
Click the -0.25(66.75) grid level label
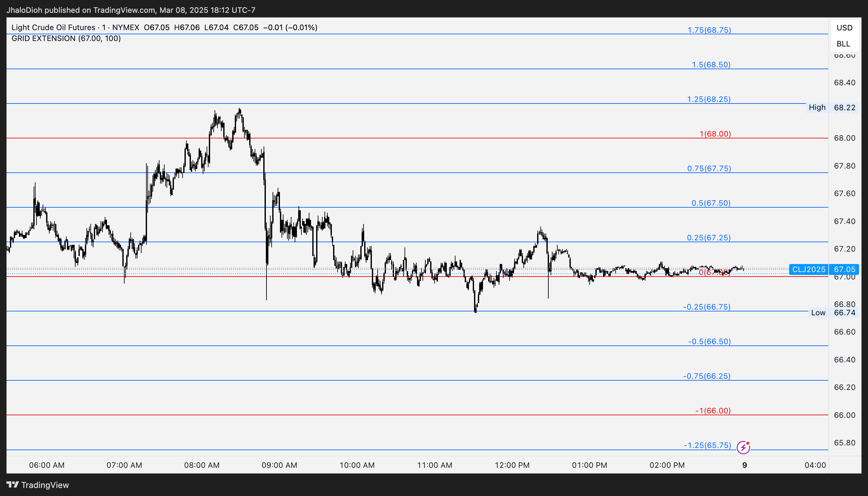[x=707, y=307]
